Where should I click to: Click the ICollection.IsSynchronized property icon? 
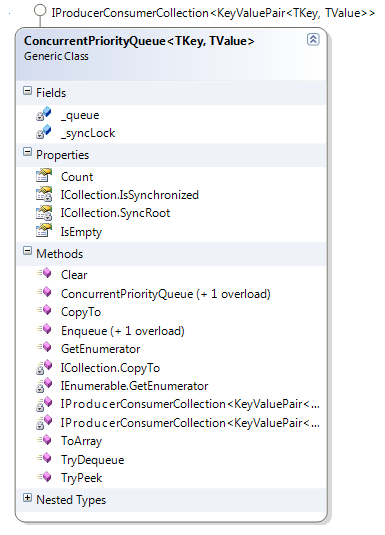point(44,194)
